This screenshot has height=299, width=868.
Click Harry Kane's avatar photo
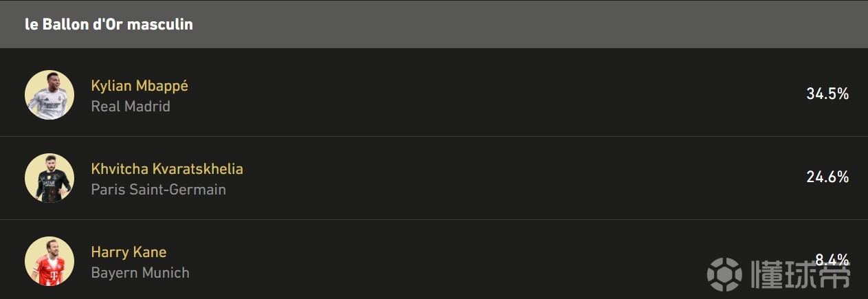pyautogui.click(x=49, y=261)
